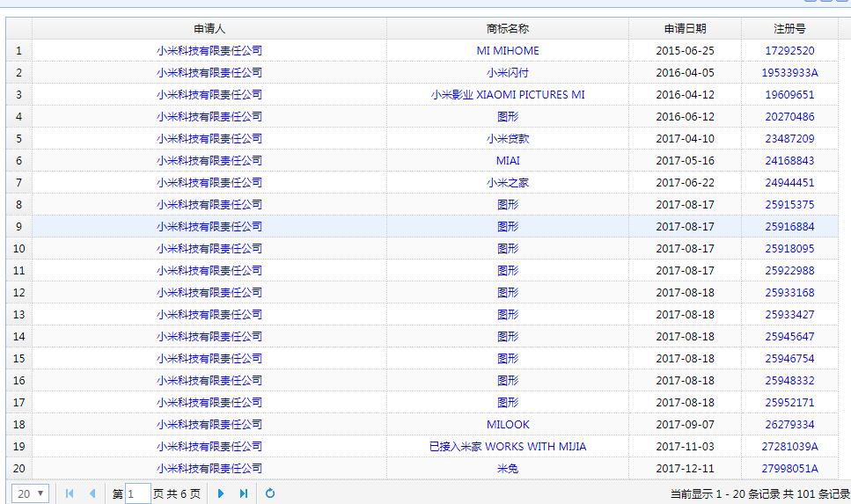Open the MIAI trademark link
Screen dimensions: 851x504
508,161
